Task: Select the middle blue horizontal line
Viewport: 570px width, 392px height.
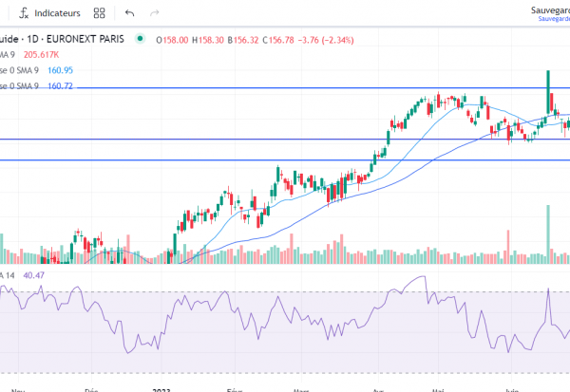Action: click(x=285, y=140)
